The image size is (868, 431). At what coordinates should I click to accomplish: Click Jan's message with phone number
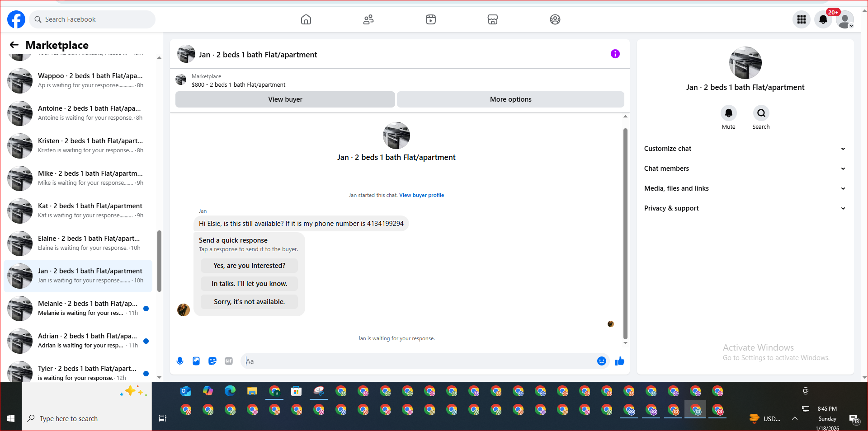pyautogui.click(x=301, y=224)
